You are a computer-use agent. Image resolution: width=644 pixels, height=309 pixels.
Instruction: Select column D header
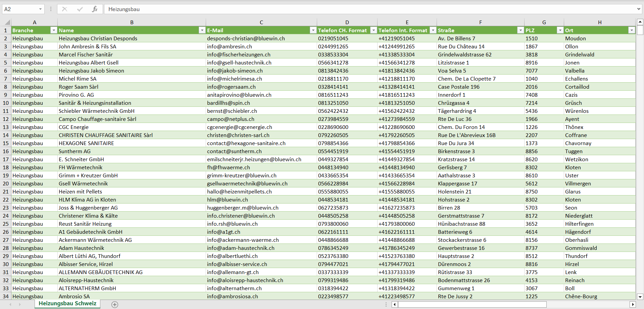point(347,23)
